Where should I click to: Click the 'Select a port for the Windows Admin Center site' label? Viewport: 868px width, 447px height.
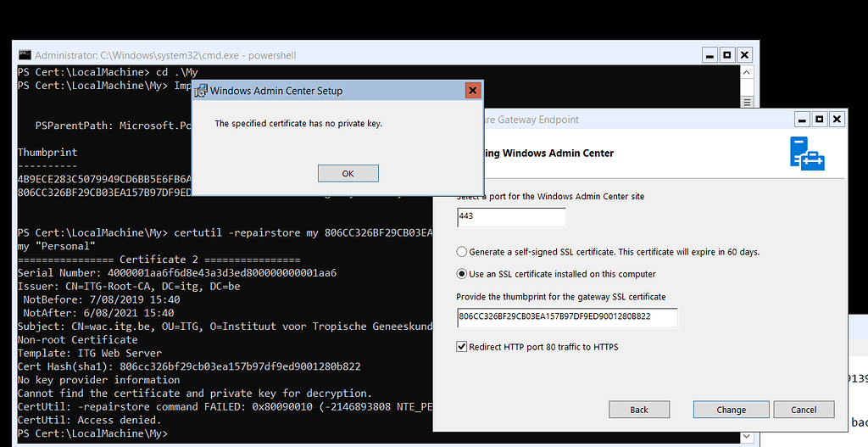[x=550, y=197]
